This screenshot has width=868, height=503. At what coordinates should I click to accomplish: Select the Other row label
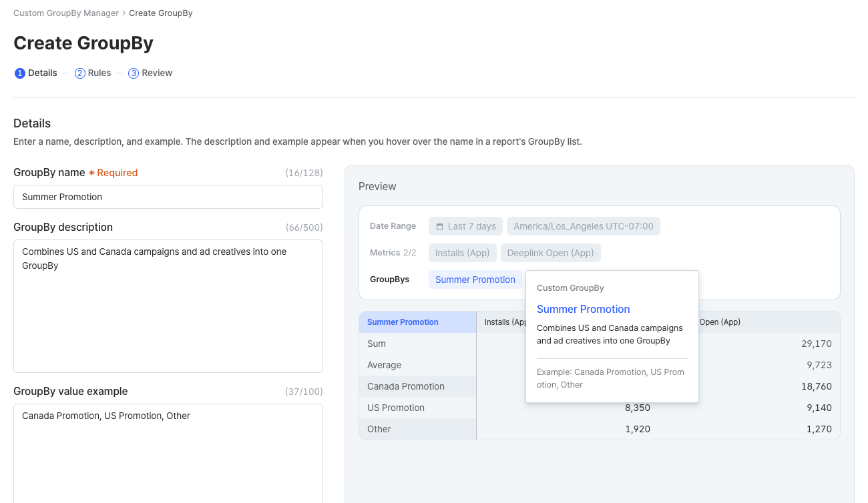(379, 429)
